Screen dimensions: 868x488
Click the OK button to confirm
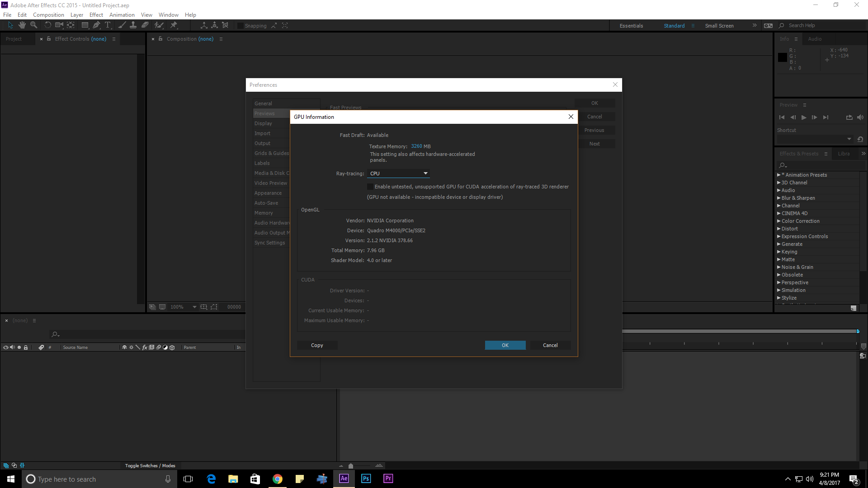pyautogui.click(x=505, y=345)
